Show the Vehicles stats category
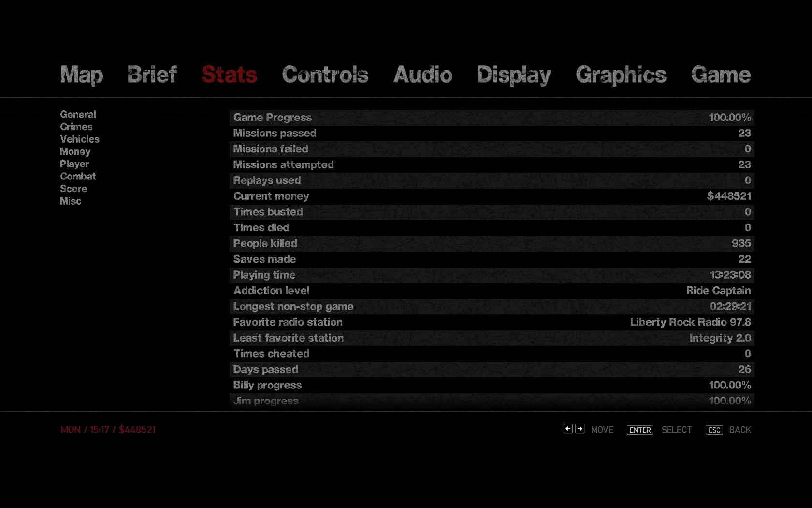This screenshot has width=812, height=508. [80, 139]
